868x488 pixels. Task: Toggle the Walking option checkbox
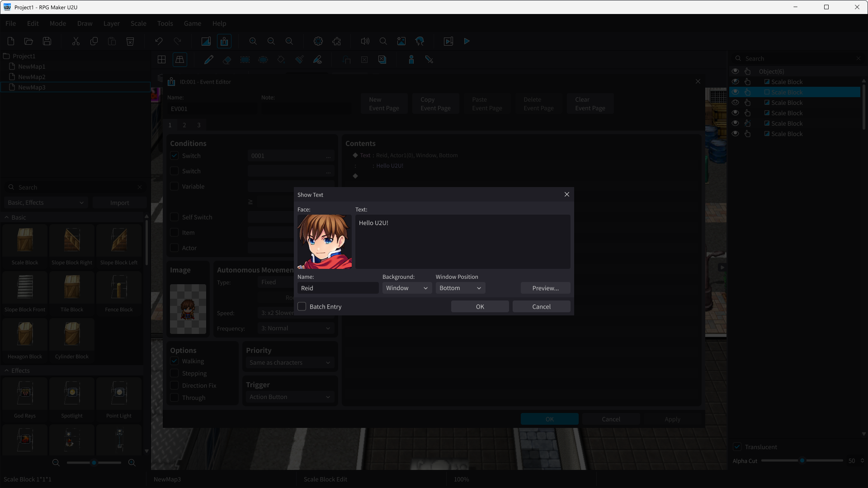[x=175, y=361]
